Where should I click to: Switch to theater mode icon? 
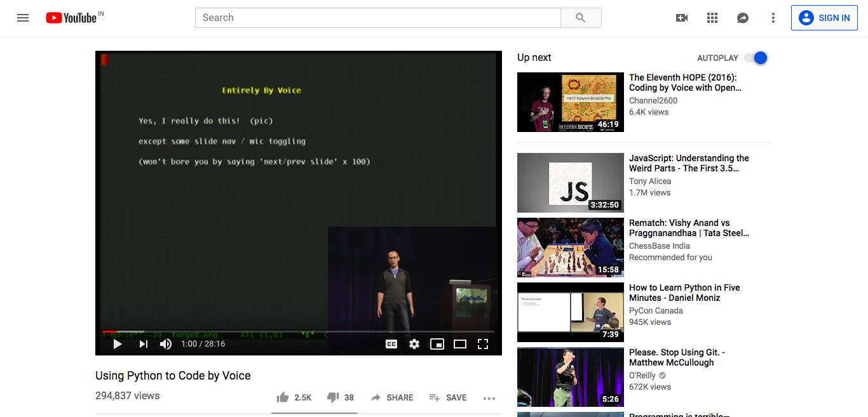pos(460,344)
